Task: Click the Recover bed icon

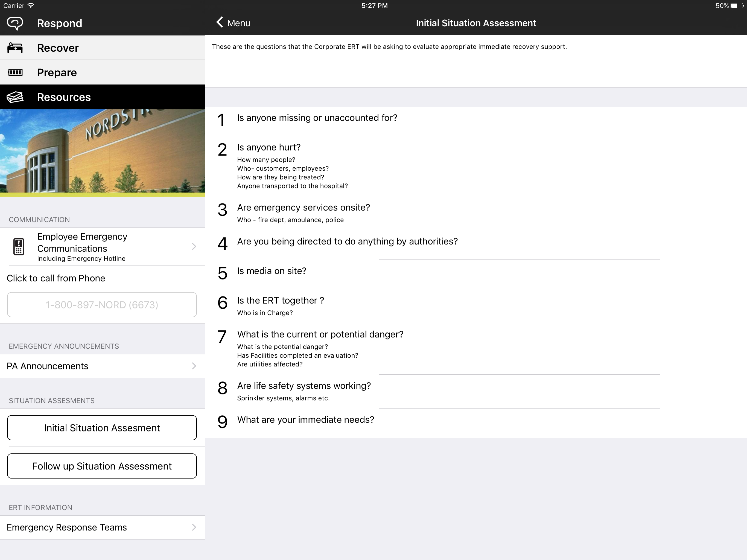Action: point(15,48)
